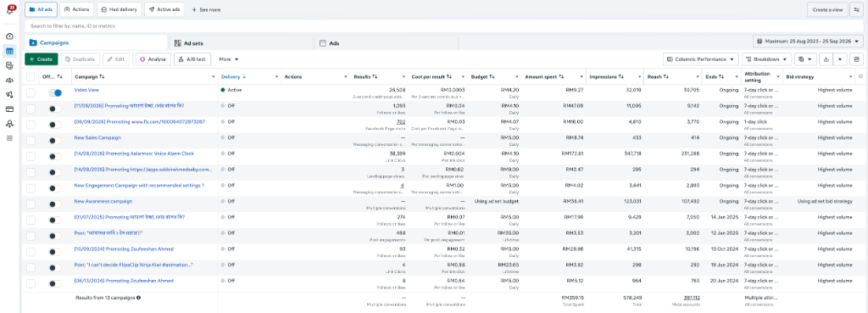Expand export options arrow
The width and height of the screenshot is (868, 313).
[840, 59]
